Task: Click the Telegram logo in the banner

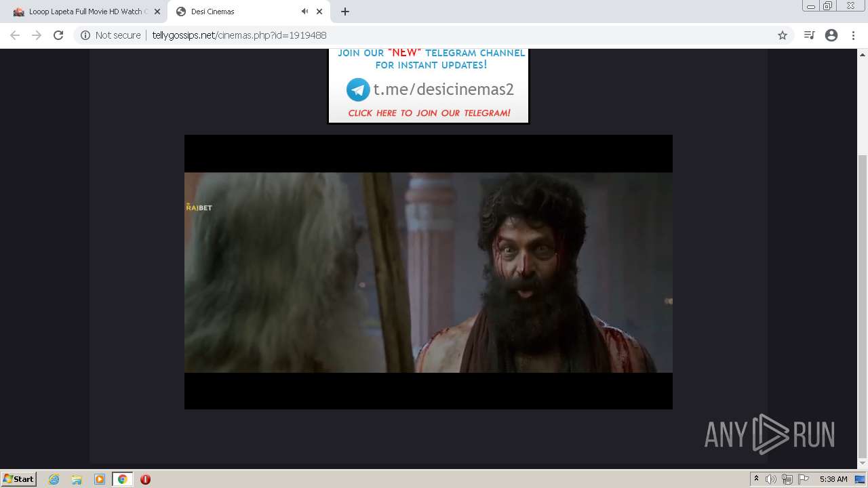Action: 358,89
